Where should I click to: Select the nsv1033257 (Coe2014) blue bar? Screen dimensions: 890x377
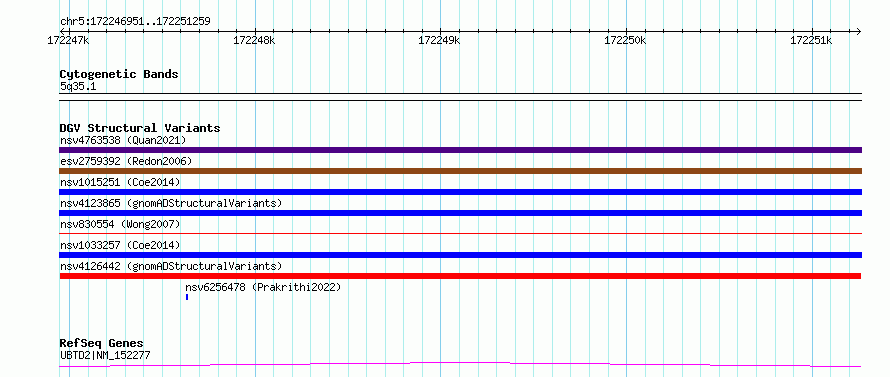(x=460, y=255)
